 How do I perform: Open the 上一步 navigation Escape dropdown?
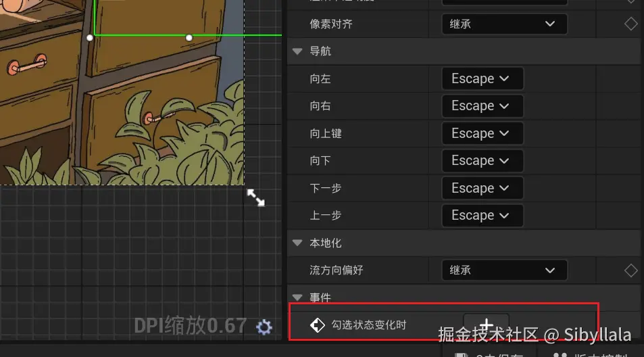coord(482,215)
